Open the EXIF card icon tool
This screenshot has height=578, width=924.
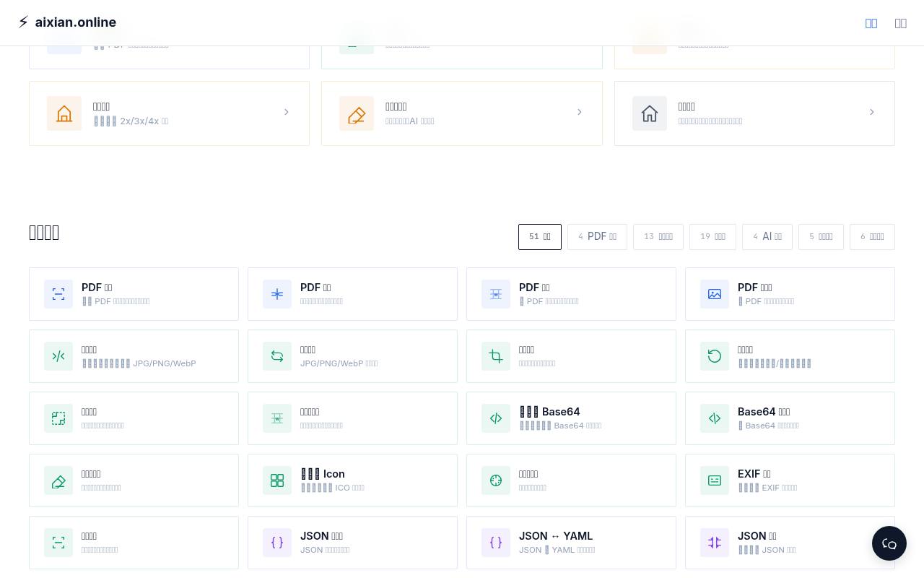(x=790, y=480)
